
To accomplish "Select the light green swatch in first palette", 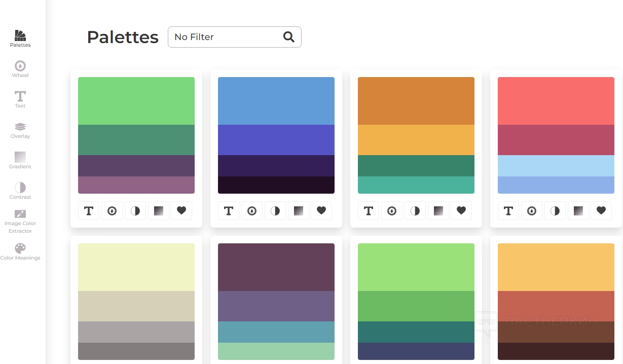I will click(x=136, y=101).
